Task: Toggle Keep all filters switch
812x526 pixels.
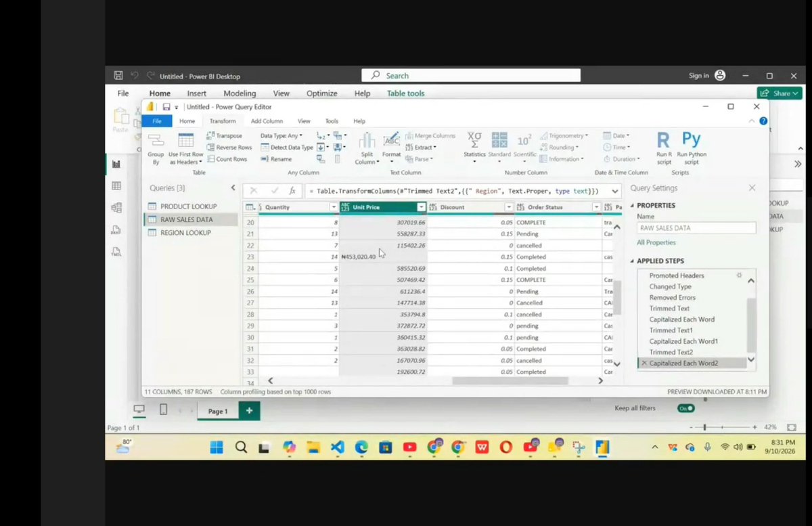Action: (686, 408)
